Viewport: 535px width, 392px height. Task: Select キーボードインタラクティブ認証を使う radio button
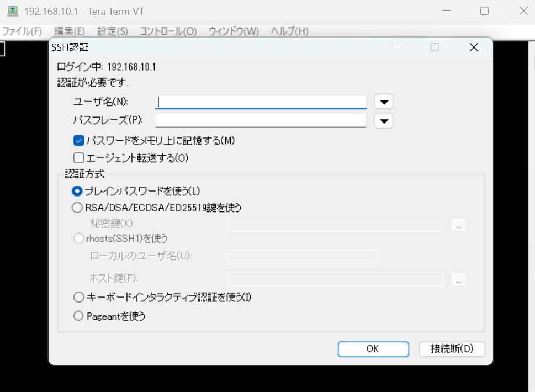tap(78, 297)
